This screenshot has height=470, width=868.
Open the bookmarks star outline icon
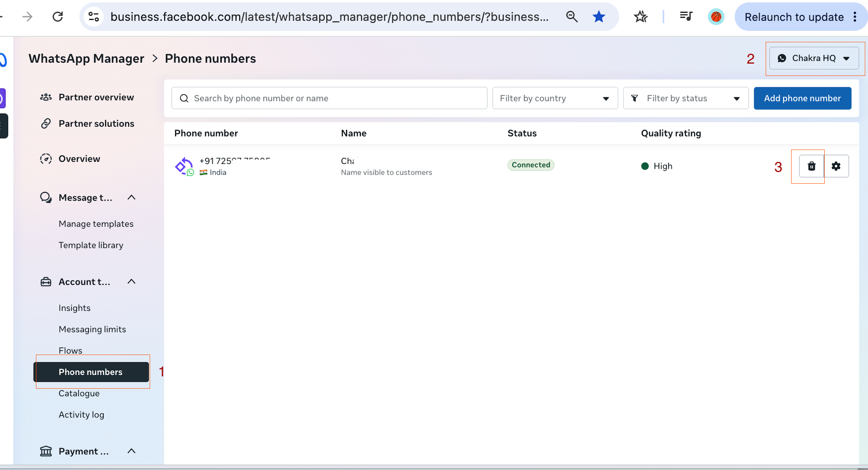(x=641, y=17)
